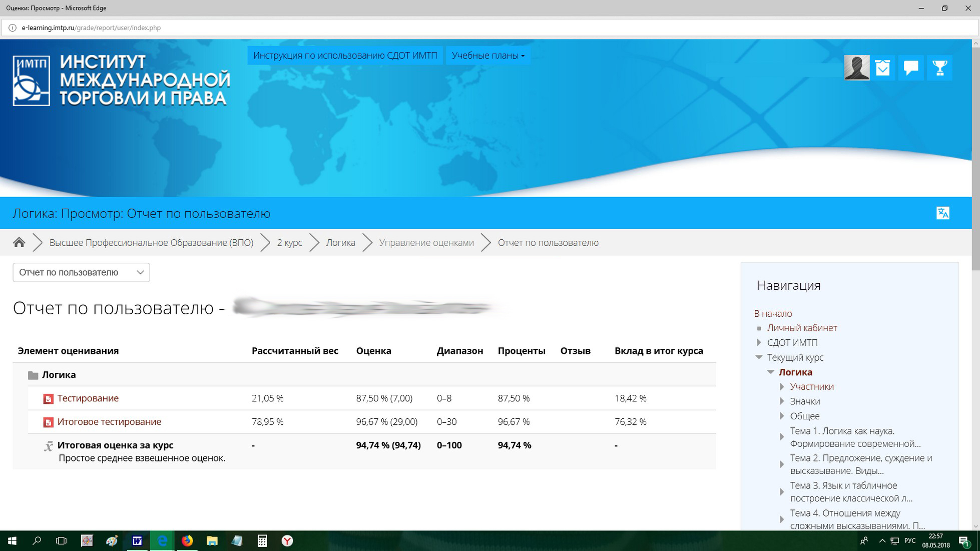This screenshot has height=551, width=980.
Task: Open the Тестирование quiz link
Action: click(x=88, y=398)
